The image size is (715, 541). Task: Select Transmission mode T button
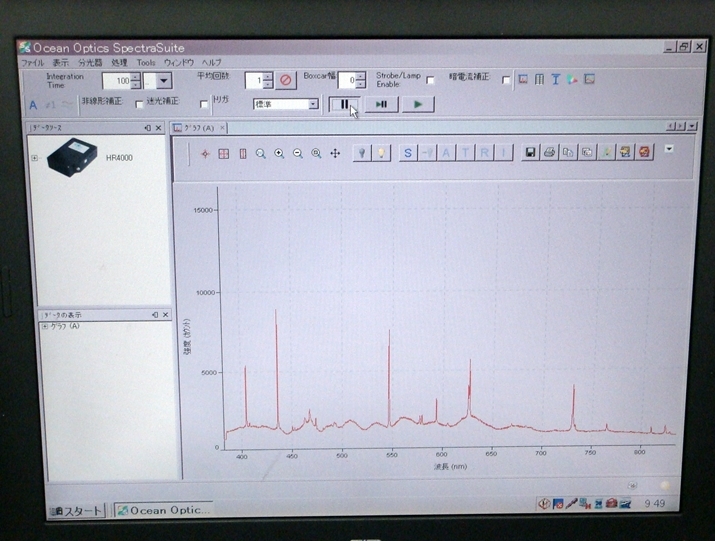pyautogui.click(x=466, y=153)
